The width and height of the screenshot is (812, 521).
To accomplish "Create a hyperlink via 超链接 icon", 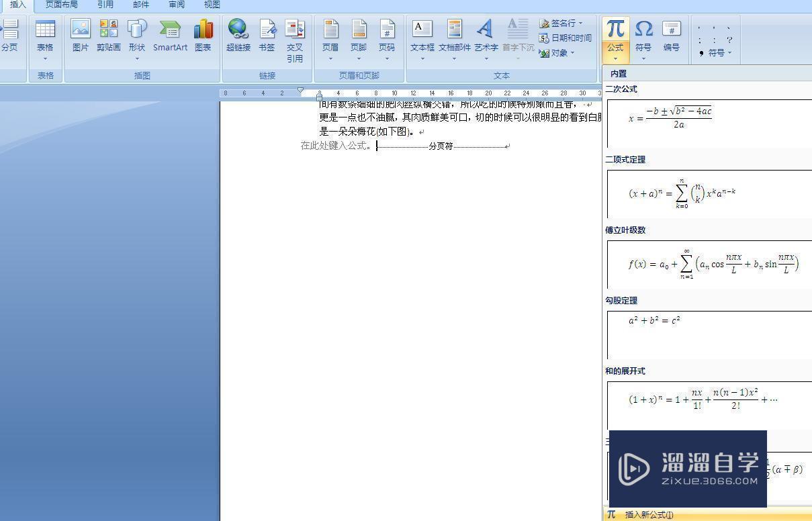I will 237,35.
